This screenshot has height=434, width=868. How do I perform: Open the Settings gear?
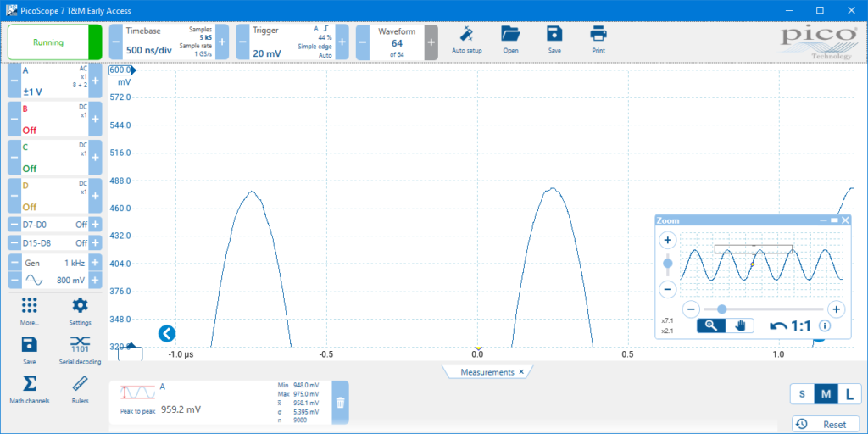pos(81,305)
